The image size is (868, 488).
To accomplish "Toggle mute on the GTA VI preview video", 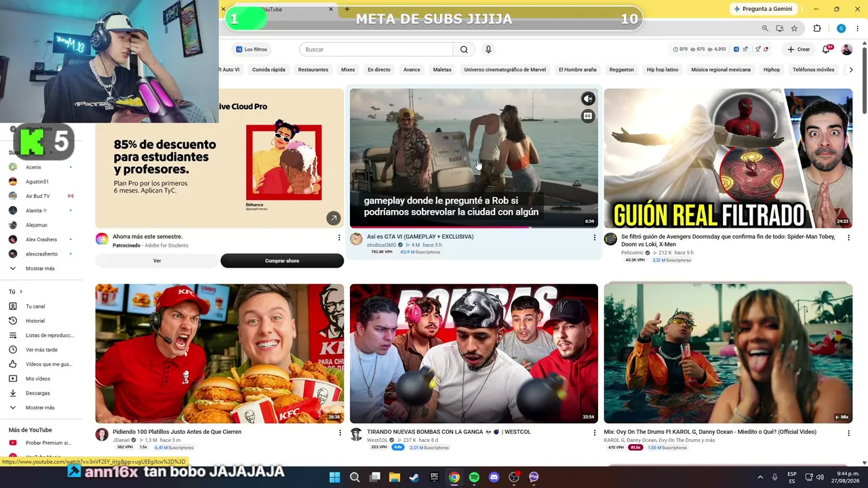I will (588, 99).
